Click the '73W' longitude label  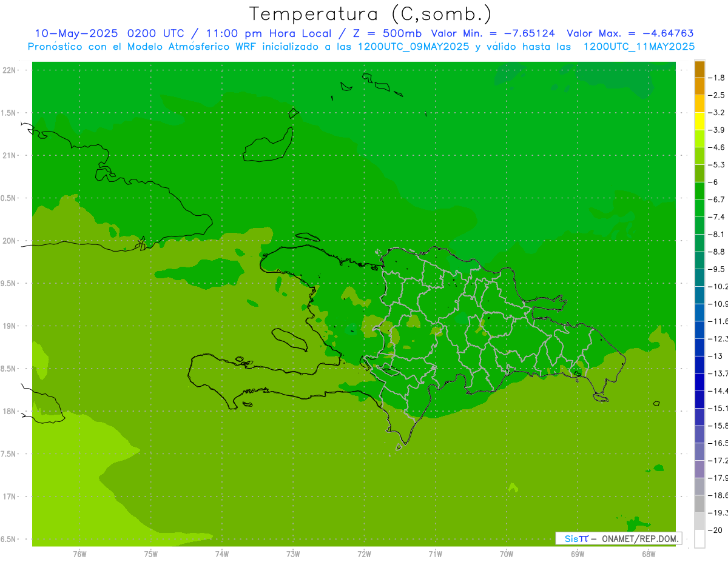(293, 554)
